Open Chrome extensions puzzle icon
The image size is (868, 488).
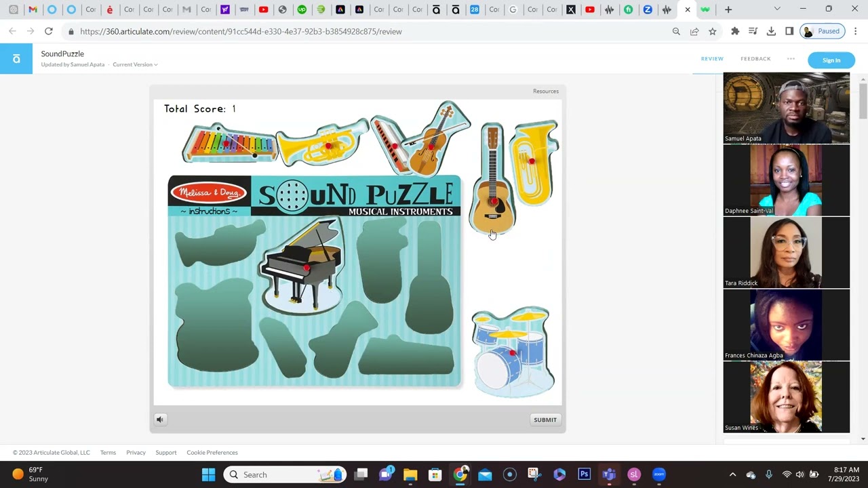pyautogui.click(x=735, y=31)
